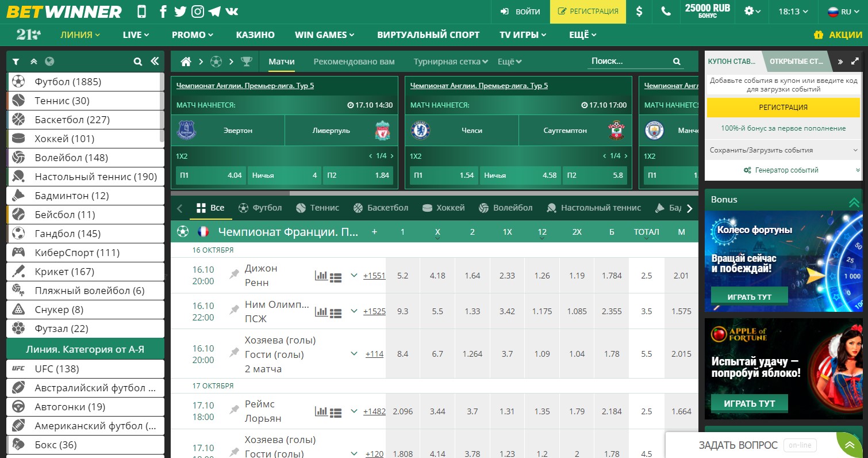Click the Поиск search field

click(x=629, y=62)
